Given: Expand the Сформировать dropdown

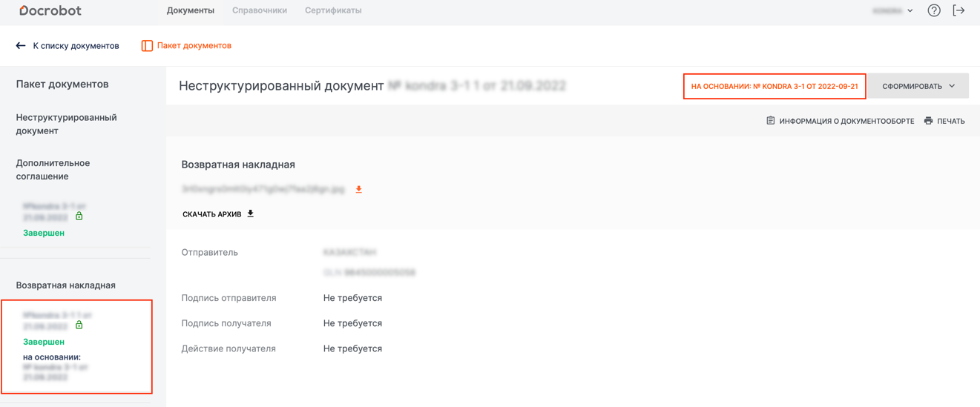Looking at the screenshot, I should click(918, 86).
